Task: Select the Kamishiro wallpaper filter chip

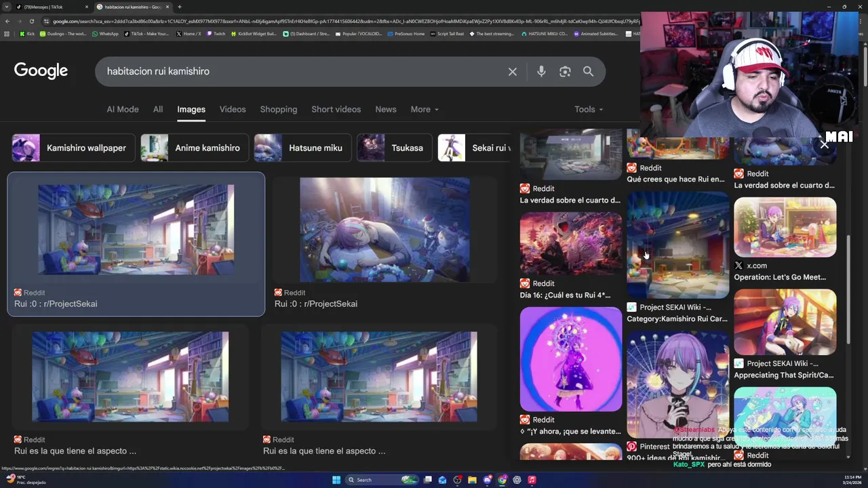Action: click(73, 148)
